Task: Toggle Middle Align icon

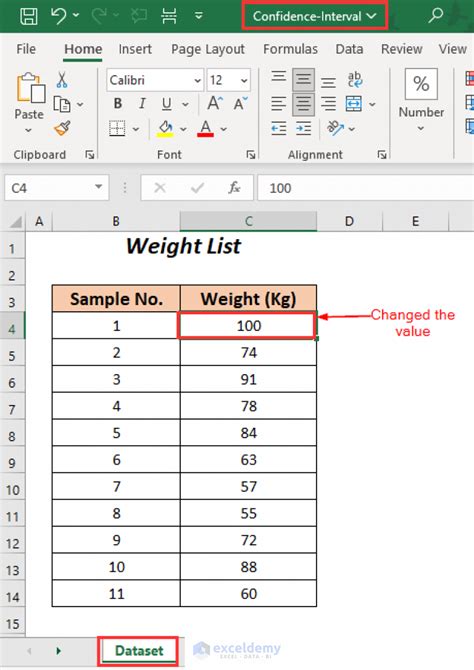Action: (x=303, y=79)
